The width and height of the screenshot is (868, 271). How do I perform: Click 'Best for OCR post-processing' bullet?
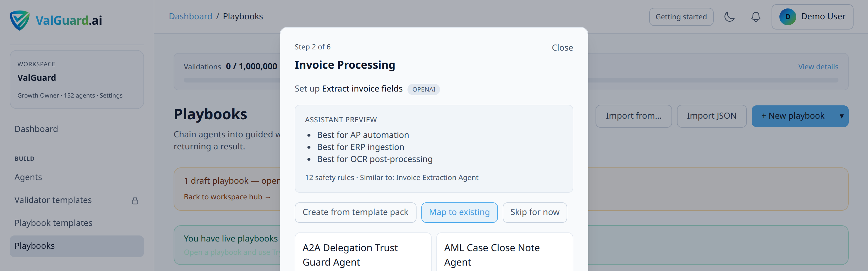coord(375,159)
